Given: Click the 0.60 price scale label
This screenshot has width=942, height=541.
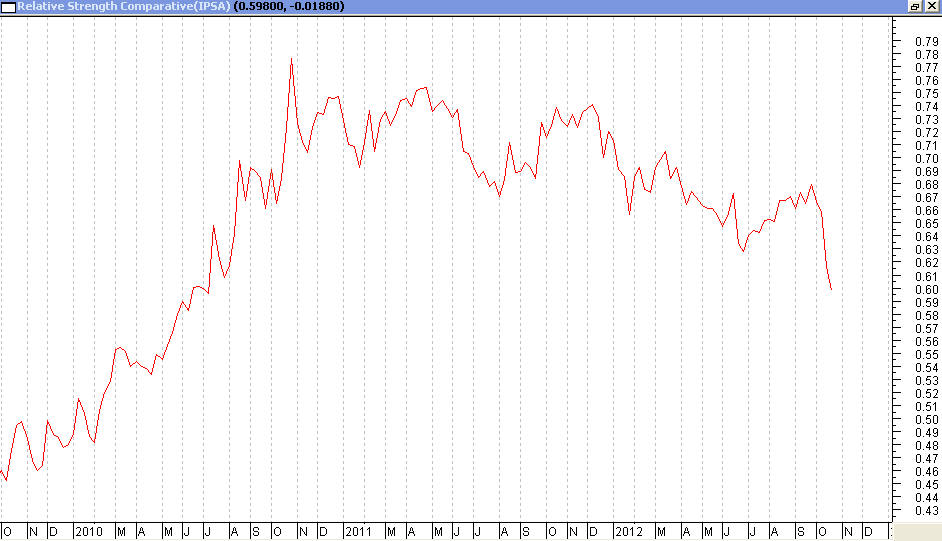Looking at the screenshot, I should [x=926, y=289].
